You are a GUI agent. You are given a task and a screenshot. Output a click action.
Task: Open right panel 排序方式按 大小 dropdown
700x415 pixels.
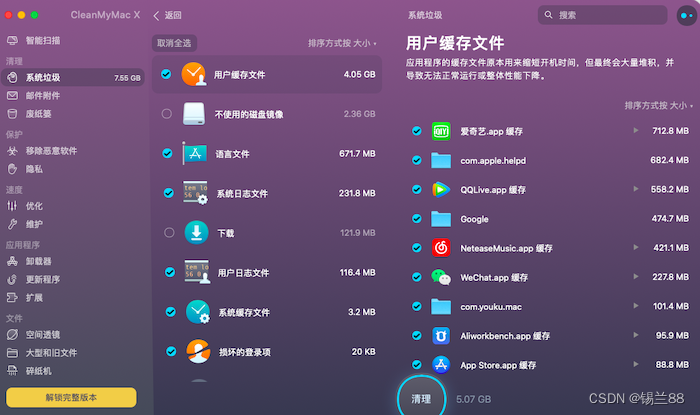coord(658,105)
